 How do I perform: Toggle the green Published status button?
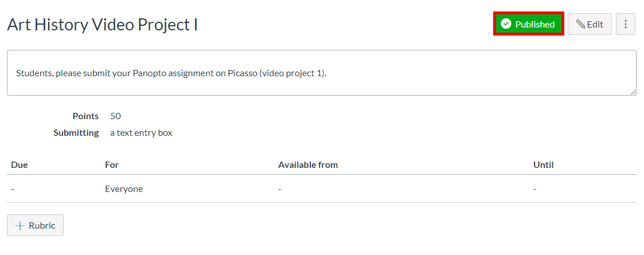529,24
